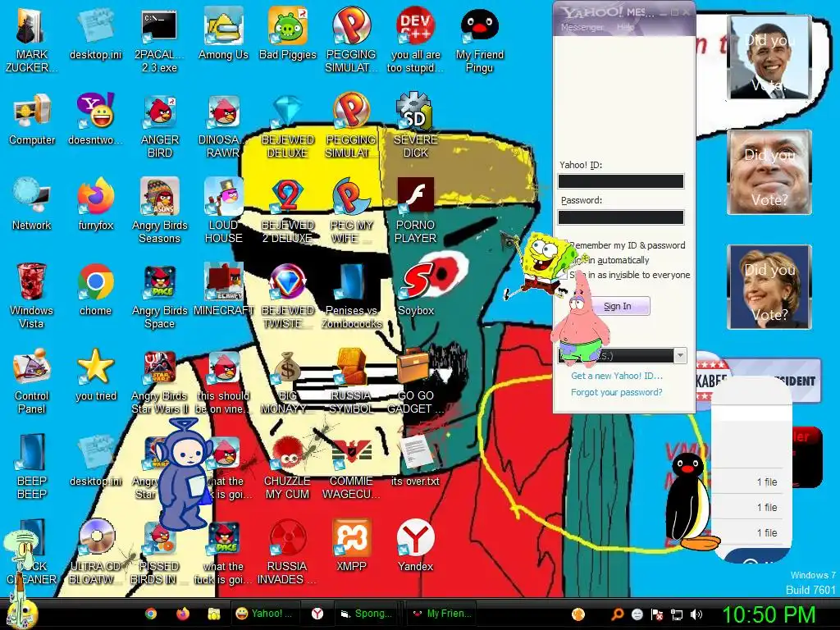Viewport: 840px width, 630px height.
Task: Open the My Friend Pingu shortcut
Action: 479,39
